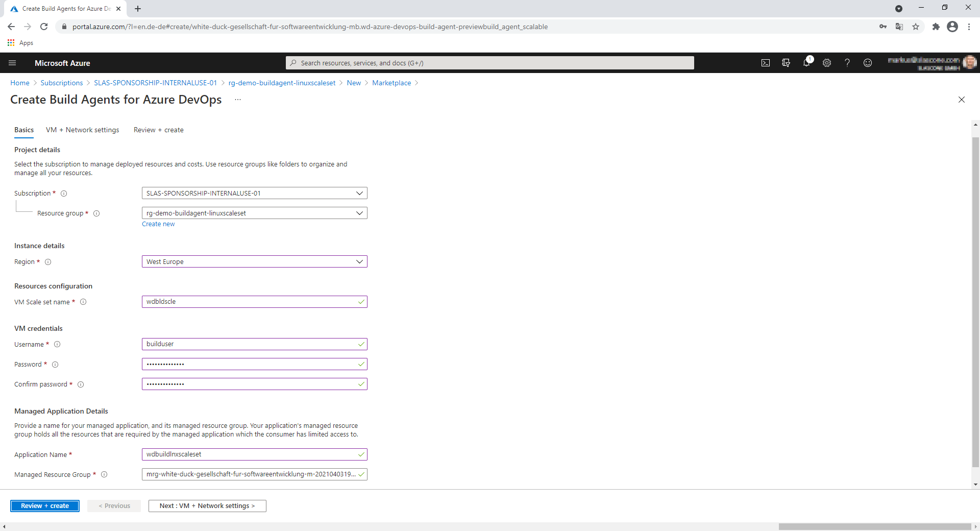980x531 pixels.
Task: Expand the Region dropdown showing West Europe
Action: pyautogui.click(x=254, y=261)
